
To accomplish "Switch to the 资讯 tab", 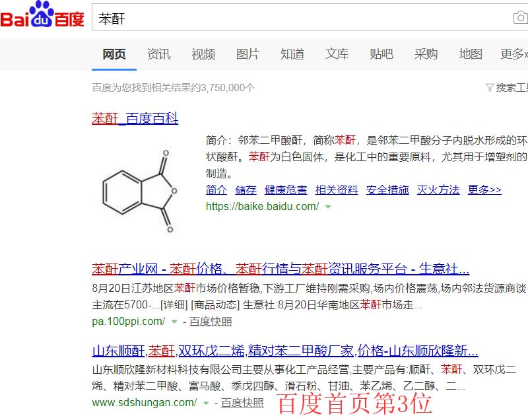I will (x=158, y=54).
